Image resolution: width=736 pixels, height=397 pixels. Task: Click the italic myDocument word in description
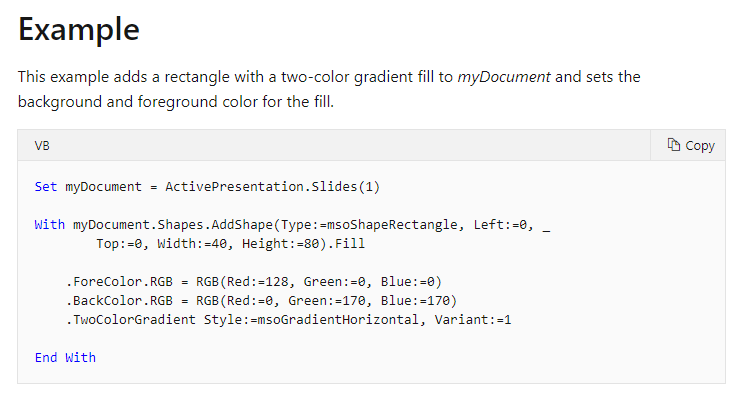(504, 76)
